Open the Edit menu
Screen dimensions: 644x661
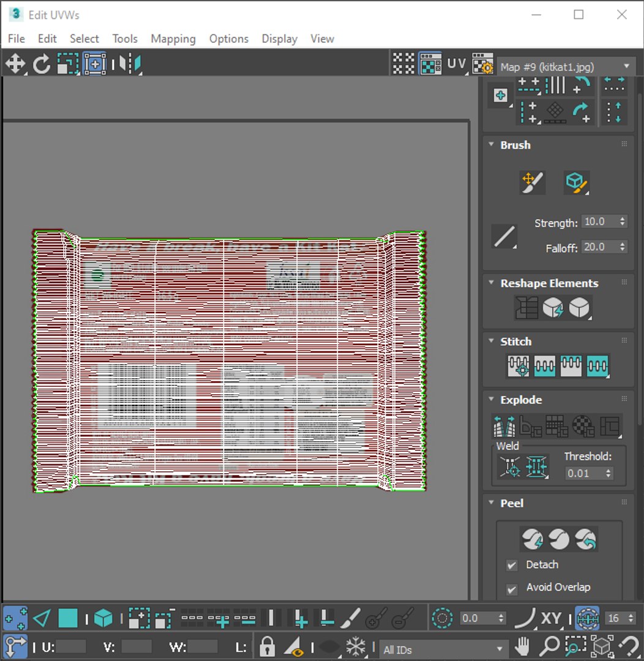pos(47,39)
